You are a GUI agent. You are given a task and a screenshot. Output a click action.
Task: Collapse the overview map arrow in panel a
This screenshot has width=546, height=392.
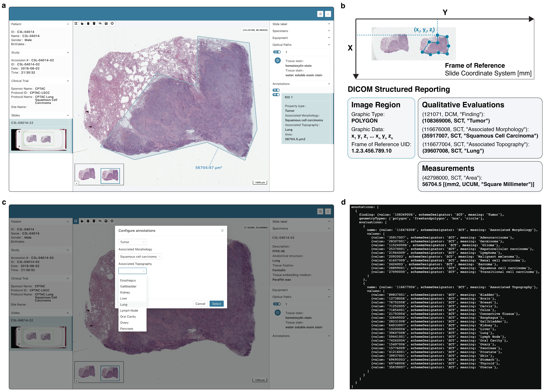pos(77,183)
